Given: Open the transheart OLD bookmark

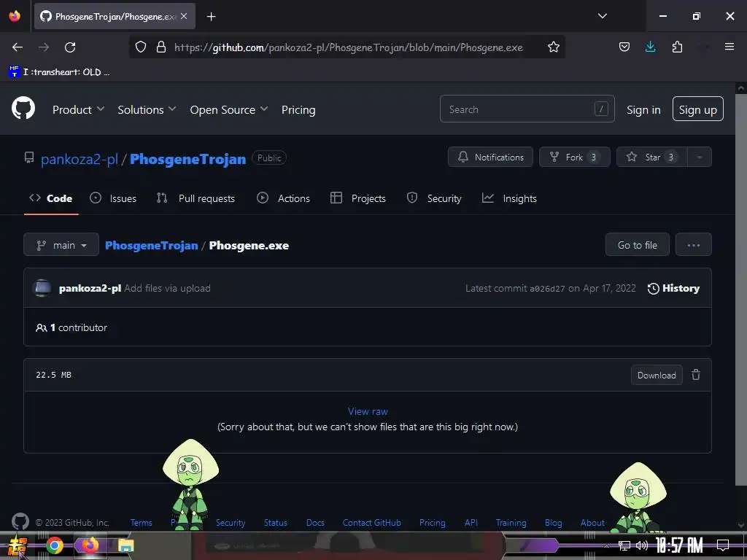Looking at the screenshot, I should tap(59, 72).
